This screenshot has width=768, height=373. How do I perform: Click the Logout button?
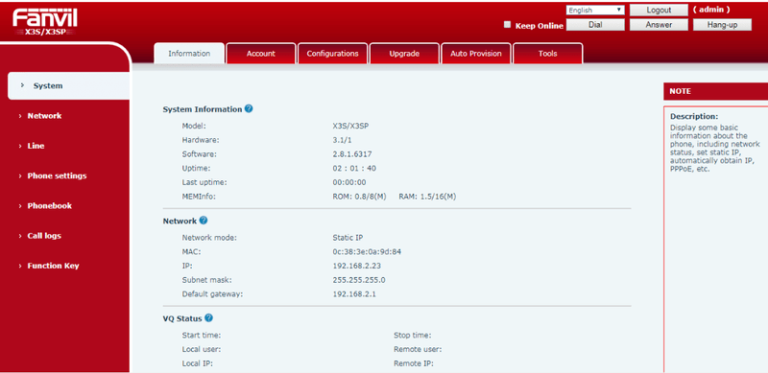[658, 10]
